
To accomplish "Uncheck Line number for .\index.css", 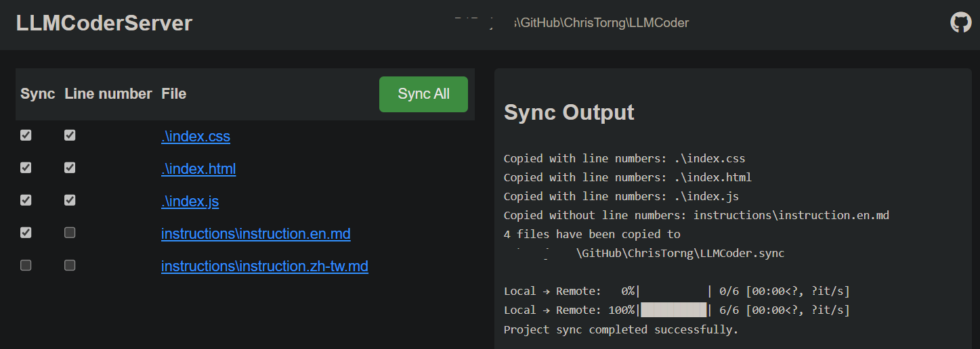I will click(x=70, y=135).
